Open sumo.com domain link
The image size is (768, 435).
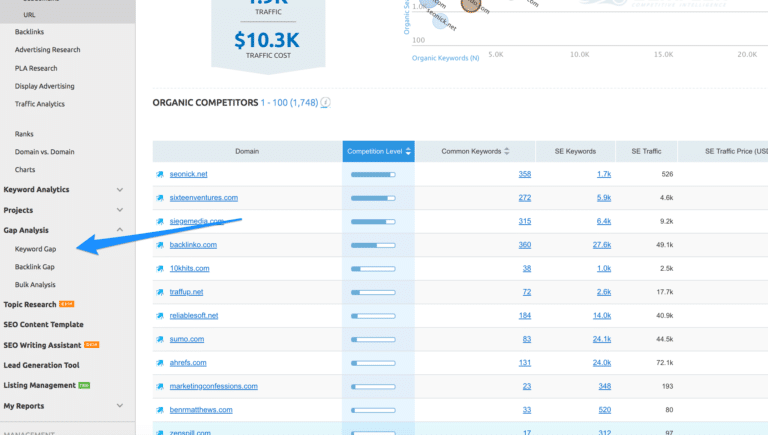(187, 339)
